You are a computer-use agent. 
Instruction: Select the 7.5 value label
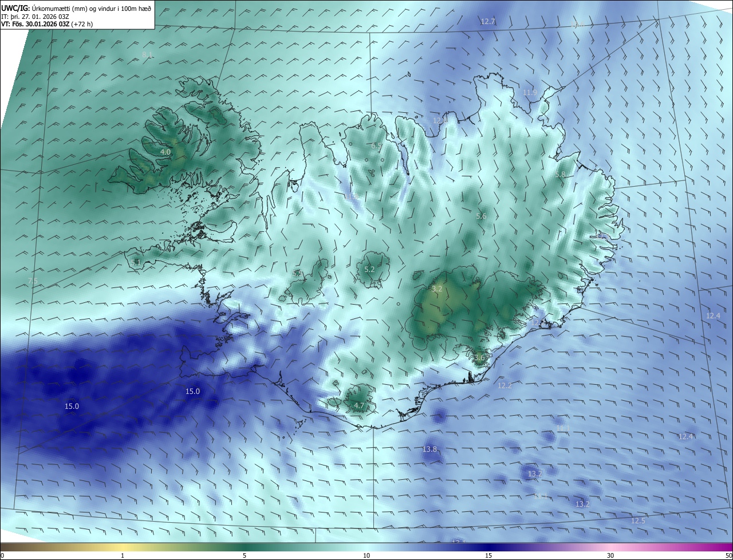33,281
